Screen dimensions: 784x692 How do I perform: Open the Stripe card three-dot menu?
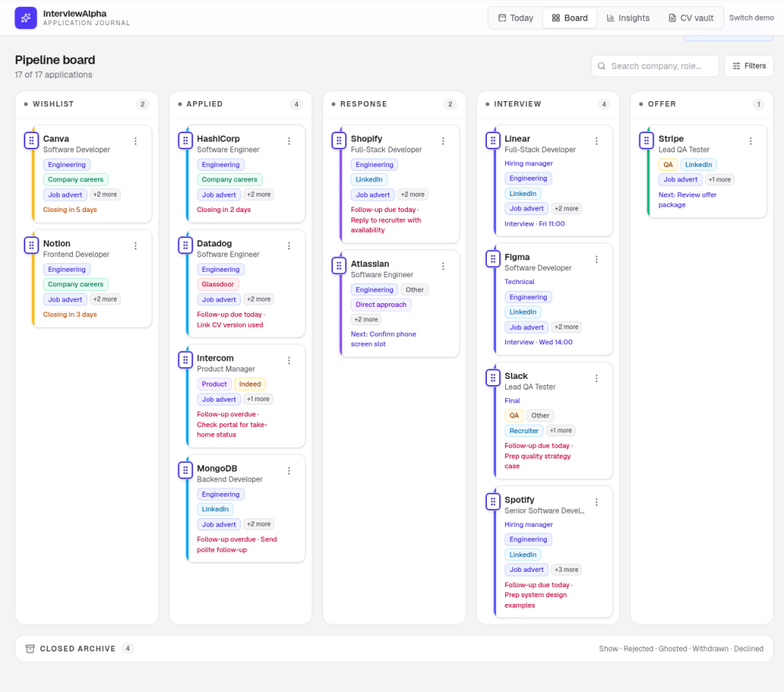[x=750, y=141]
